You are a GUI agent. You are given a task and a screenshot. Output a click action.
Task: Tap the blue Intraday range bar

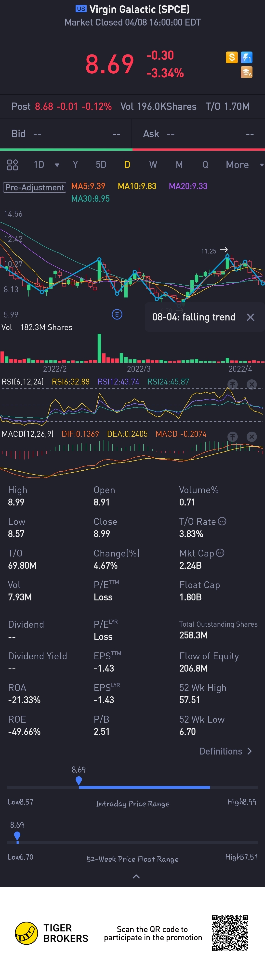[144, 787]
